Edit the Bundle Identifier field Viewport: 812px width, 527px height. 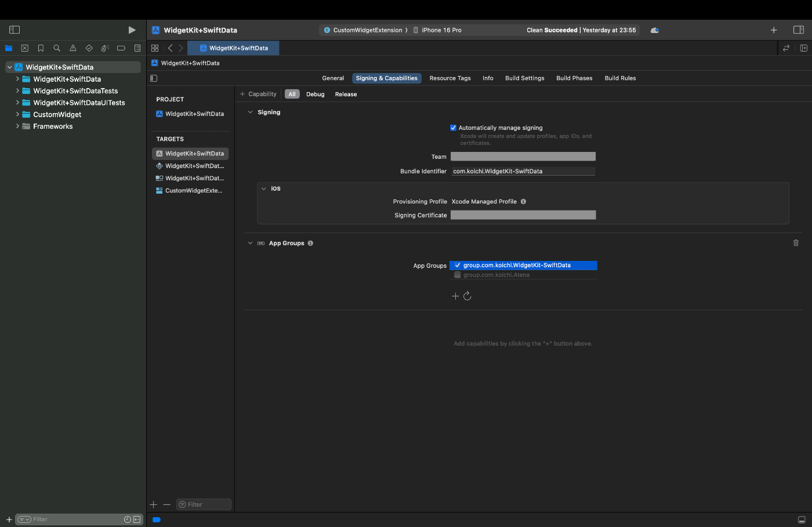(523, 171)
